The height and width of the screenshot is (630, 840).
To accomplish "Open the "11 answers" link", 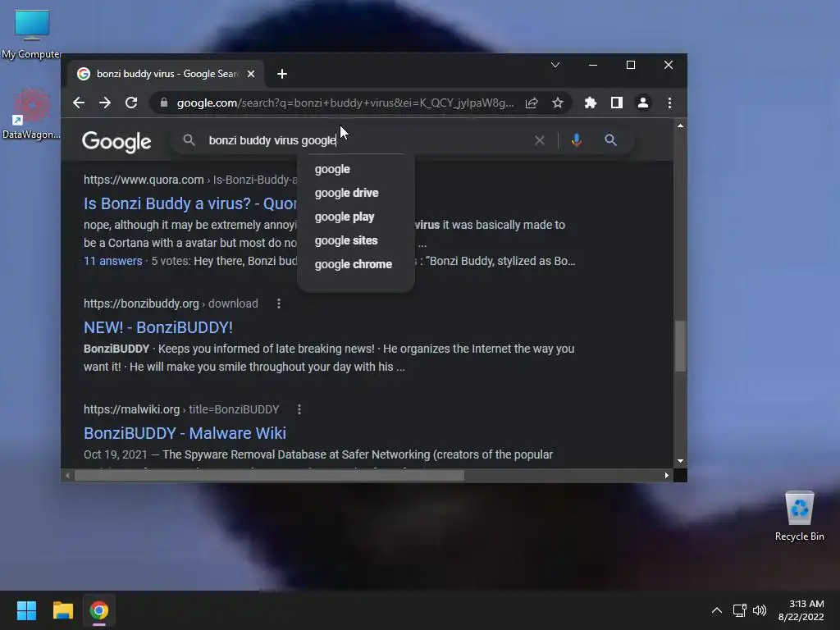I will pyautogui.click(x=113, y=261).
